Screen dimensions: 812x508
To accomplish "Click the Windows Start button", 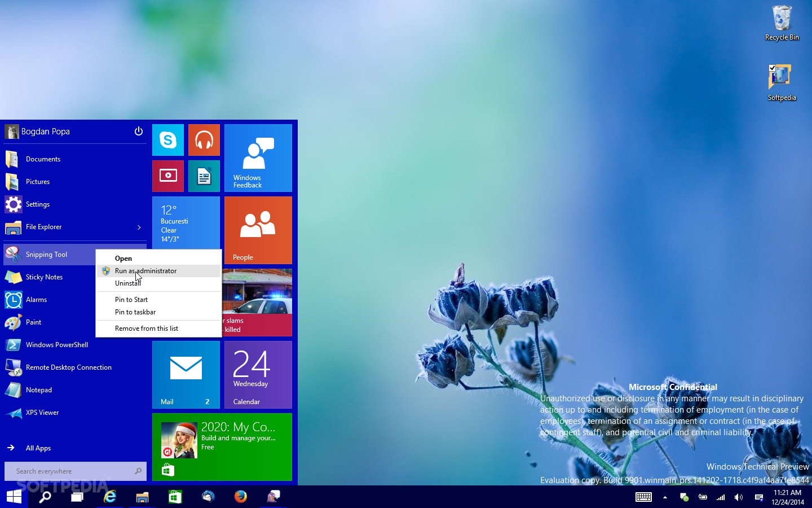I will coord(14,497).
